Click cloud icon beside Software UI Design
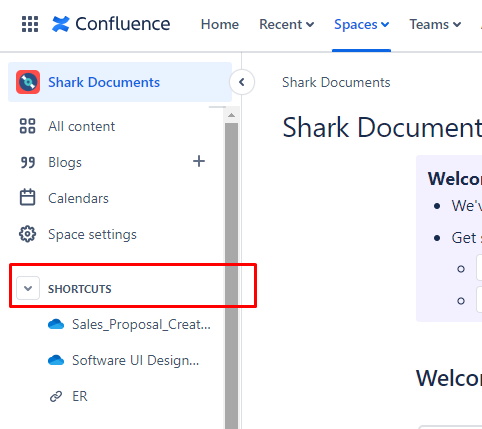Viewport: 482px width, 429px height. [x=56, y=360]
